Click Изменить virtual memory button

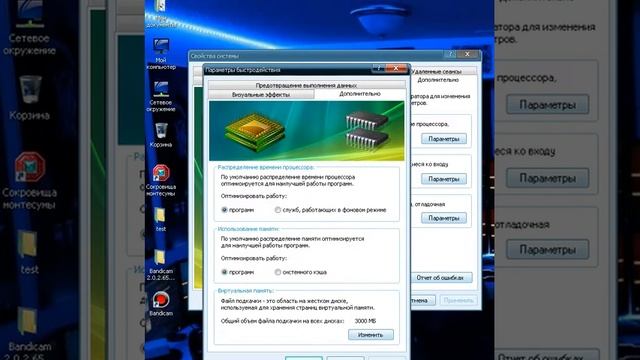(371, 335)
